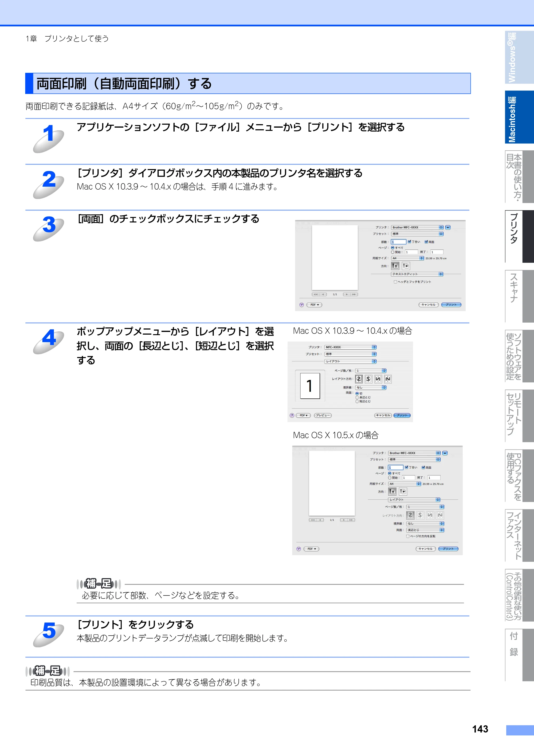Open レイアウト popup in 10.5.x dialog
The height and width of the screenshot is (756, 534).
[x=414, y=499]
